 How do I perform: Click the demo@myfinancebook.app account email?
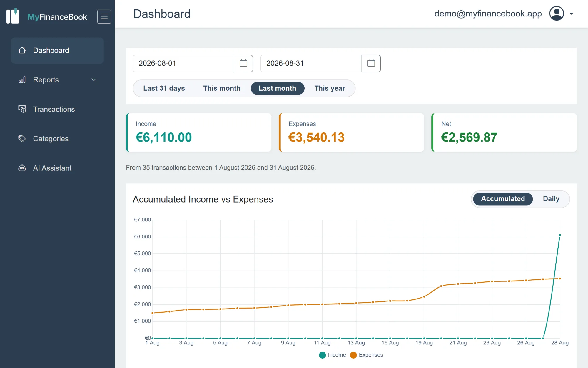488,14
